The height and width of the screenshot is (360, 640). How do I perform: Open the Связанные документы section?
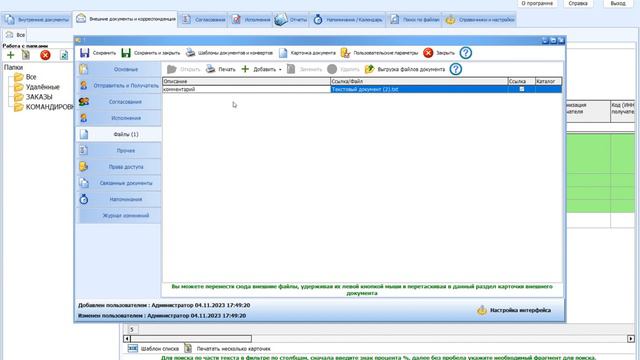pos(118,183)
